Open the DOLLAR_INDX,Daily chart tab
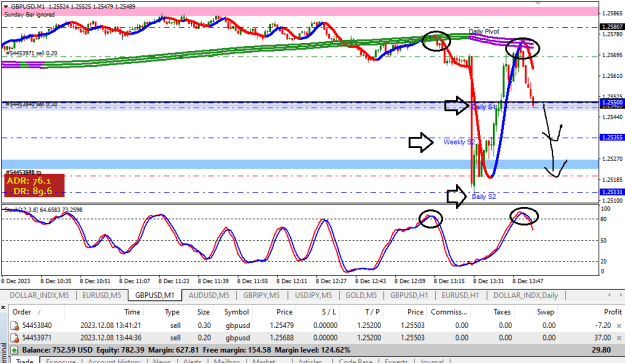This screenshot has height=363, width=625. pos(526,295)
